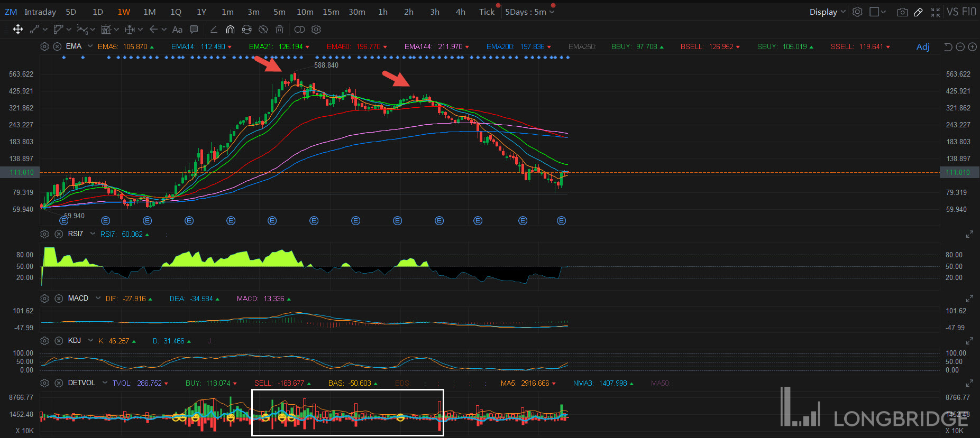Click the zoom out minus icon
Screen dimensions: 980x438
pyautogui.click(x=960, y=47)
